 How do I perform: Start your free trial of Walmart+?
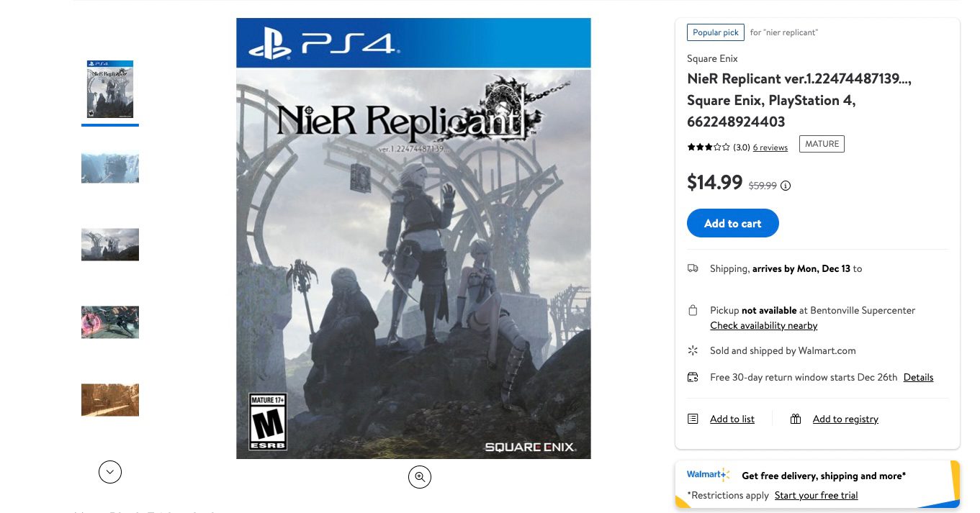pyautogui.click(x=816, y=495)
